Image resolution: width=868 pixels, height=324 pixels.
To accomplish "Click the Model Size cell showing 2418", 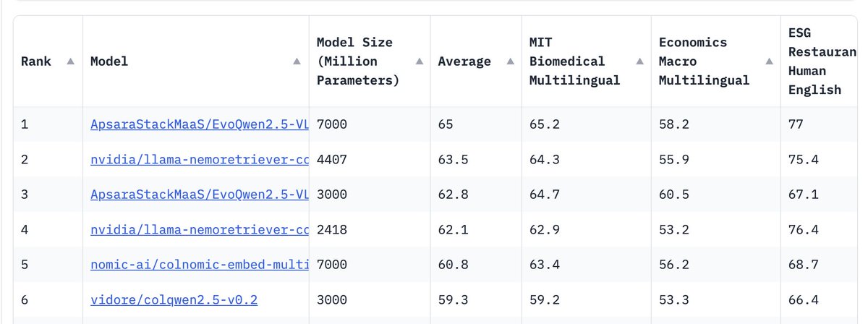I will (x=332, y=229).
